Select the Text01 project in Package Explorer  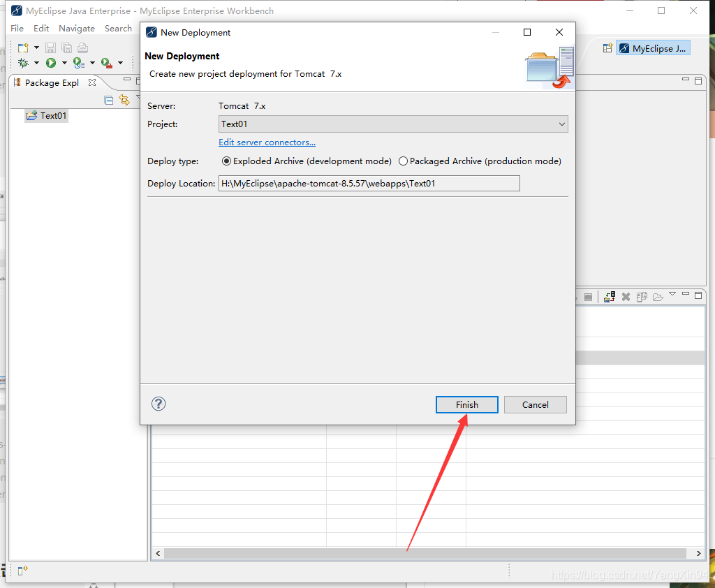point(47,115)
